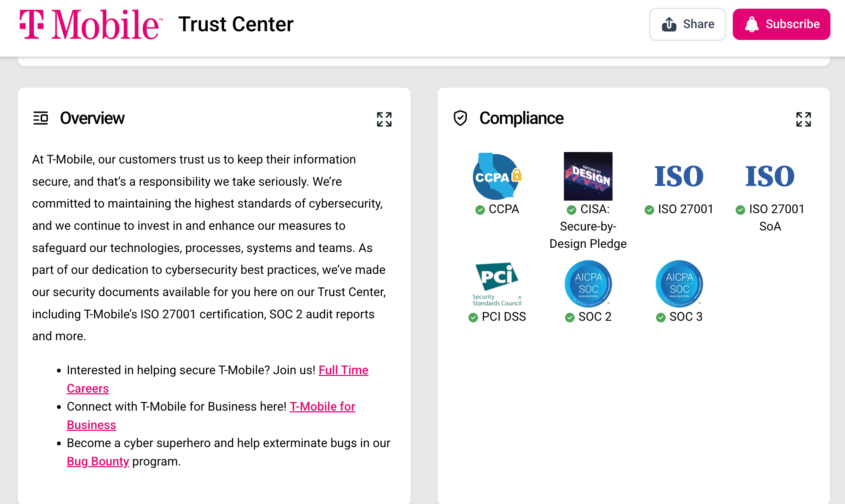Expand the Compliance panel
Screen dimensions: 845x504
[803, 119]
